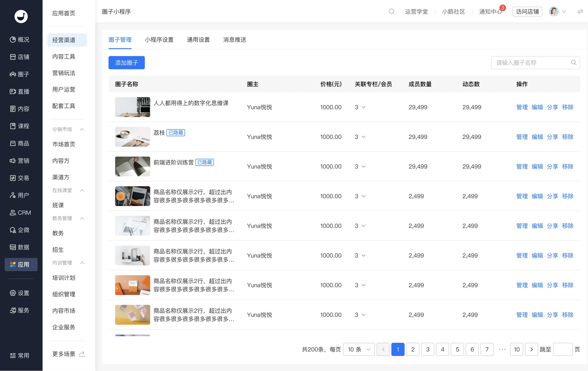Toggle the user avatar dropdown arrow
This screenshot has height=371, width=588.
[x=564, y=11]
